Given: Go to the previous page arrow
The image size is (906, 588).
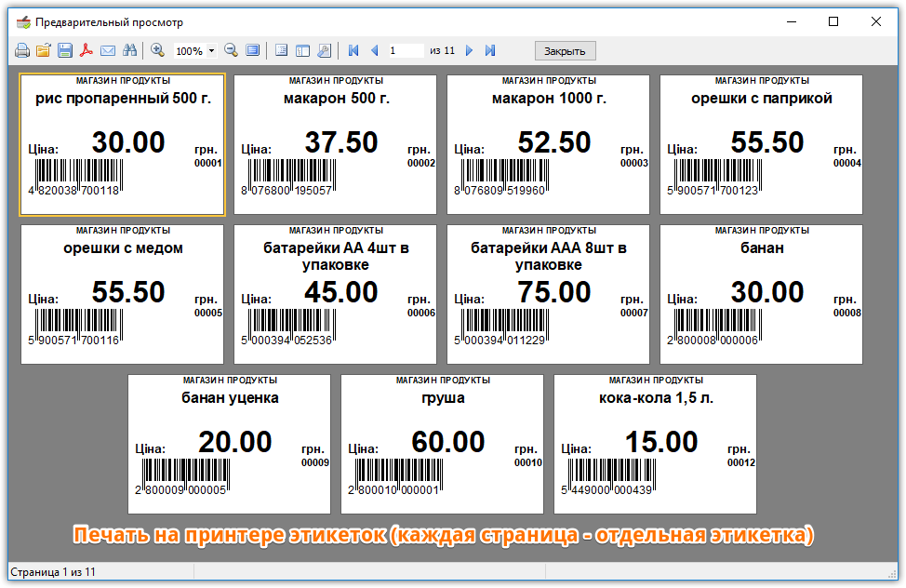Looking at the screenshot, I should (x=375, y=51).
